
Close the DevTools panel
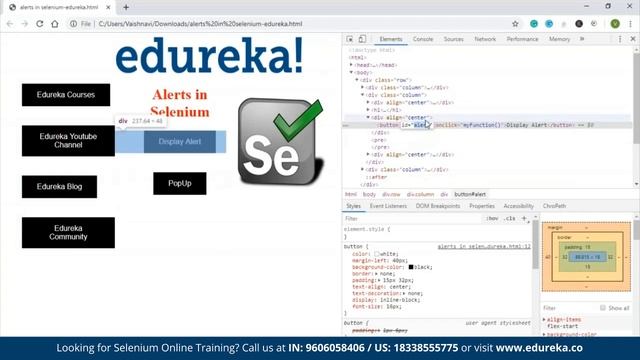point(633,39)
